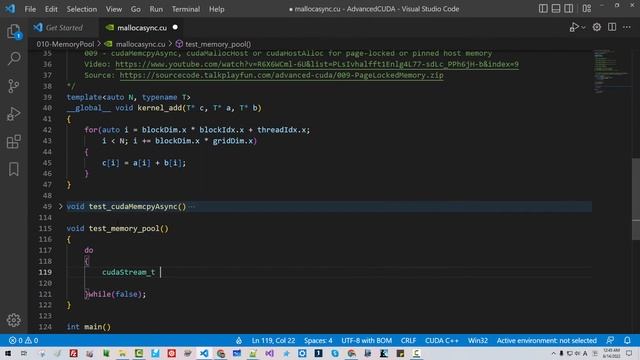Open Customize Layout icon
This screenshot has height=360, width=640.
click(587, 9)
